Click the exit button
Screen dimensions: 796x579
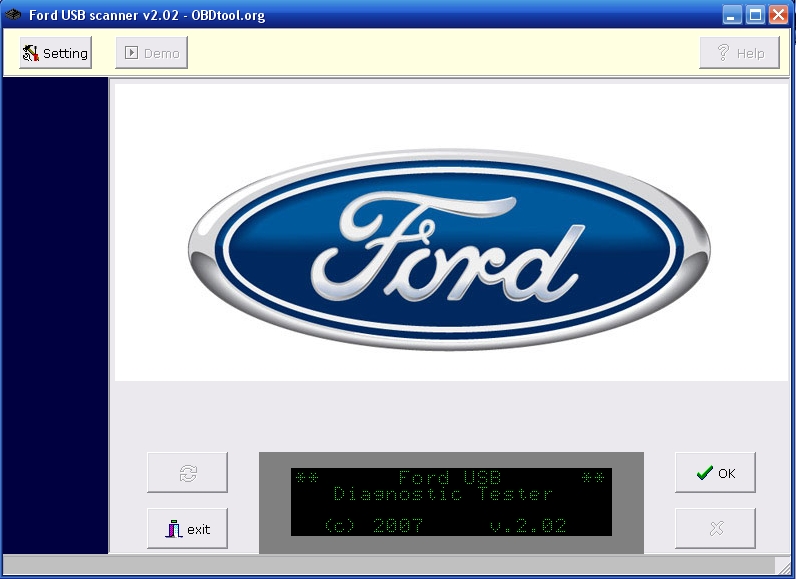pyautogui.click(x=187, y=528)
